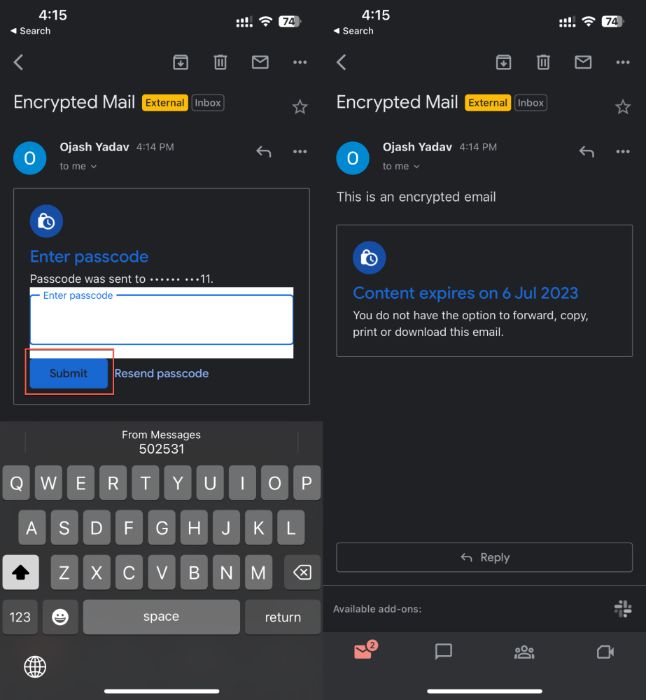This screenshot has height=700, width=646.
Task: Tap the space bar
Action: click(x=161, y=617)
